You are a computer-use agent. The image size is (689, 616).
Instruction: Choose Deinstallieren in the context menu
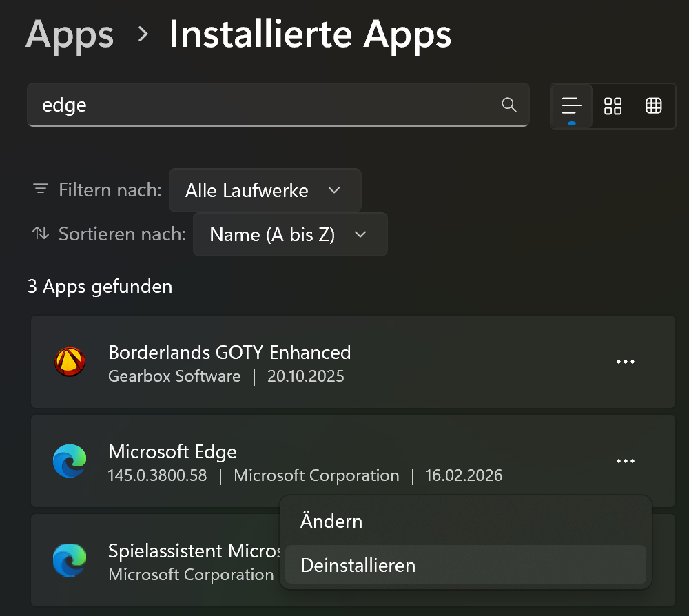point(358,566)
